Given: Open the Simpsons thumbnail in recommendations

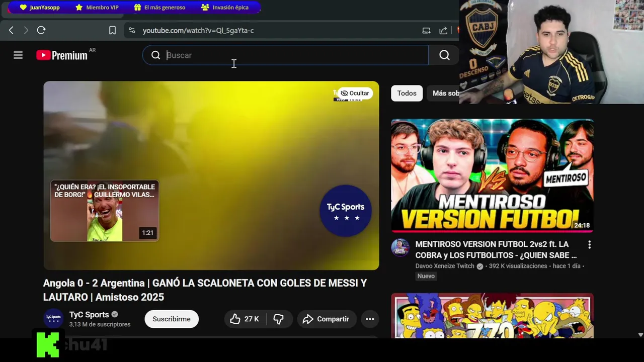Looking at the screenshot, I should tap(493, 316).
